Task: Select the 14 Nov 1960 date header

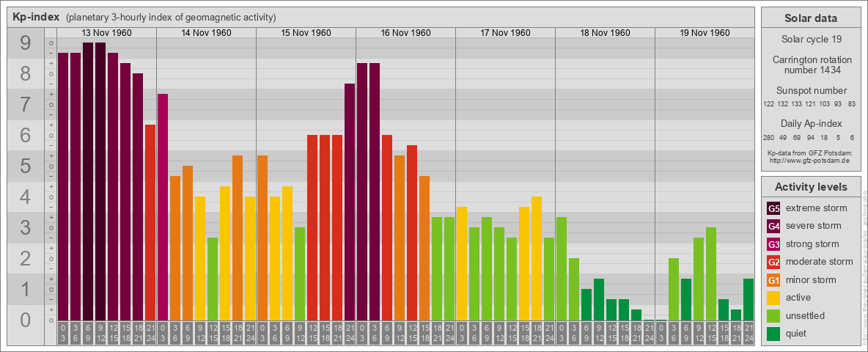Action: [x=206, y=33]
